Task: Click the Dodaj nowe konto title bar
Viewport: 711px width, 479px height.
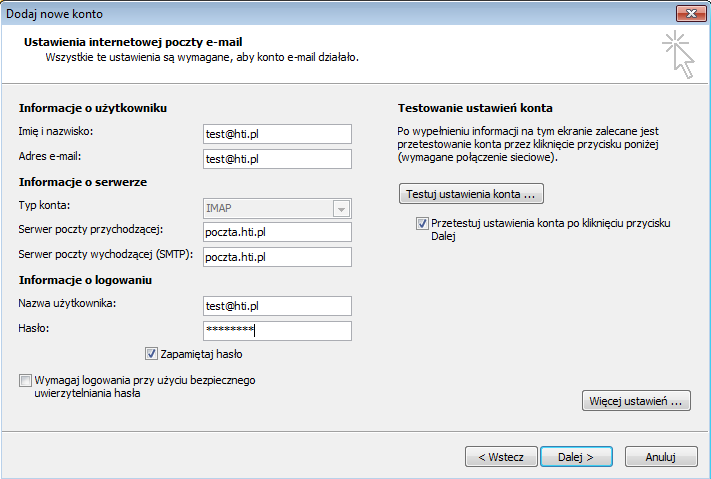Action: pos(336,14)
